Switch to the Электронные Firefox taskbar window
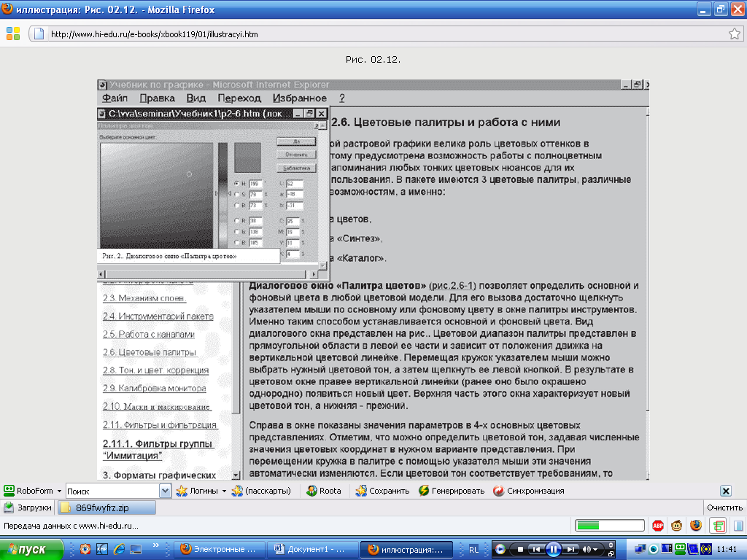This screenshot has width=747, height=560. click(219, 550)
